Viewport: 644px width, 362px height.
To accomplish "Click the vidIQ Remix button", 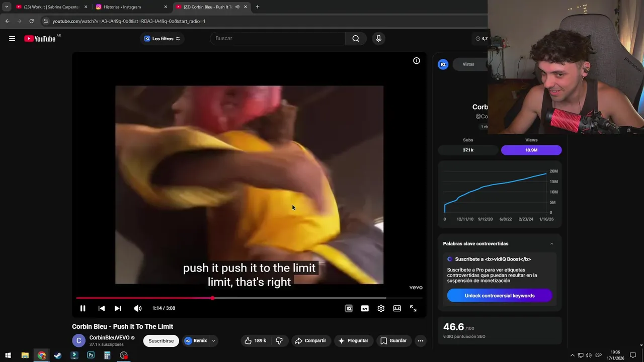I will [196, 341].
